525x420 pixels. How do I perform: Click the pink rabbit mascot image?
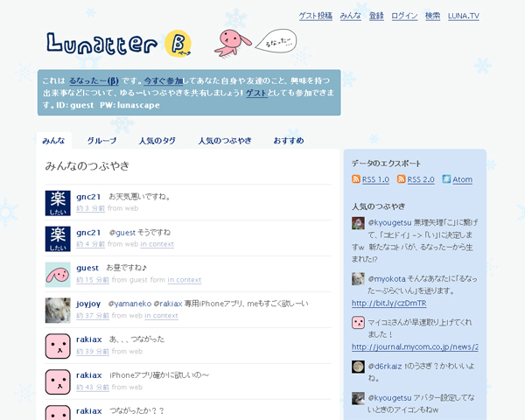(233, 40)
